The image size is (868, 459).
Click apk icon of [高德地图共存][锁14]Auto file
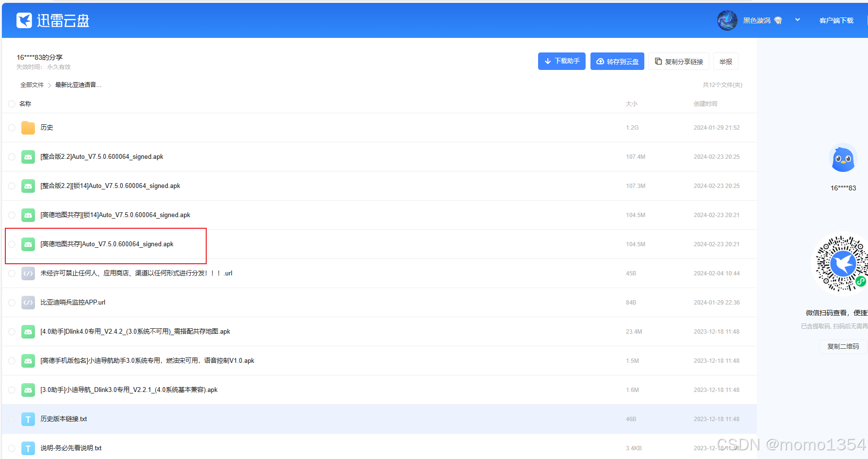28,215
